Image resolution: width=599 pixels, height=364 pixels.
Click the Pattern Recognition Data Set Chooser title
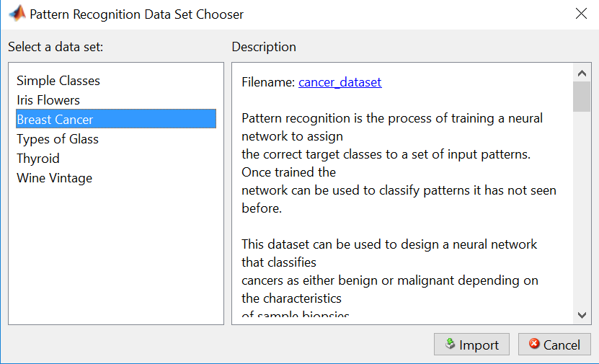136,14
